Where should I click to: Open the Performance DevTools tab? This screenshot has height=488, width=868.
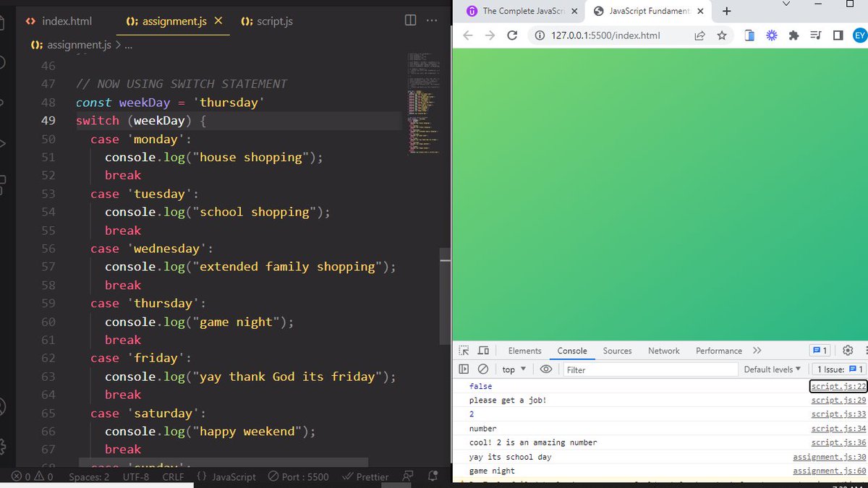click(x=719, y=351)
